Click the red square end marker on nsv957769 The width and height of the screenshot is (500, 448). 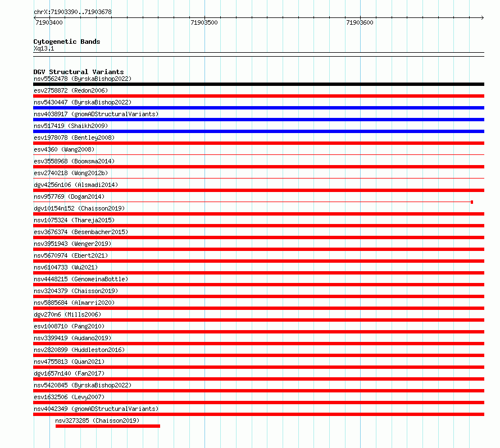472,202
